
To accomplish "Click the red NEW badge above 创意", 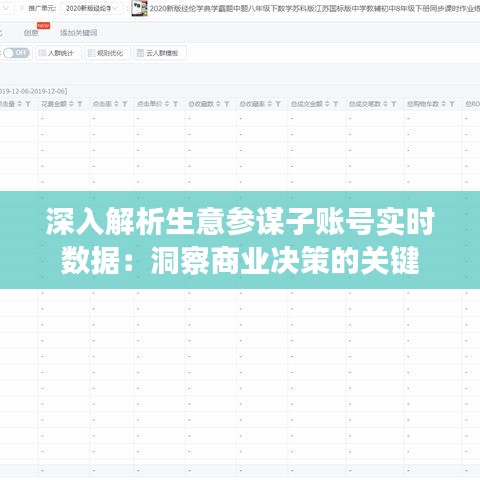I will click(44, 26).
